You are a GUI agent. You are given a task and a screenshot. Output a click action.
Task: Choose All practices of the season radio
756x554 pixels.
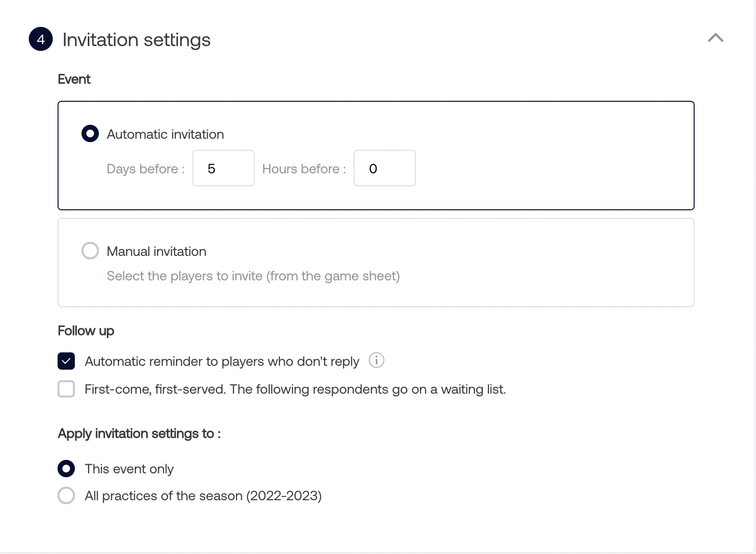coord(66,495)
